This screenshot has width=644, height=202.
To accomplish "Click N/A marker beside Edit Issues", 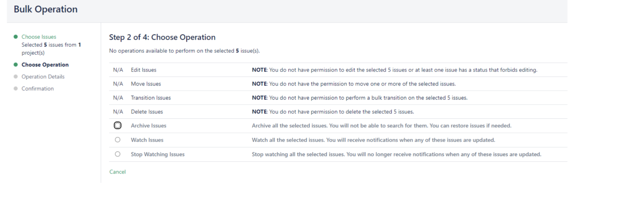I will pyautogui.click(x=118, y=70).
